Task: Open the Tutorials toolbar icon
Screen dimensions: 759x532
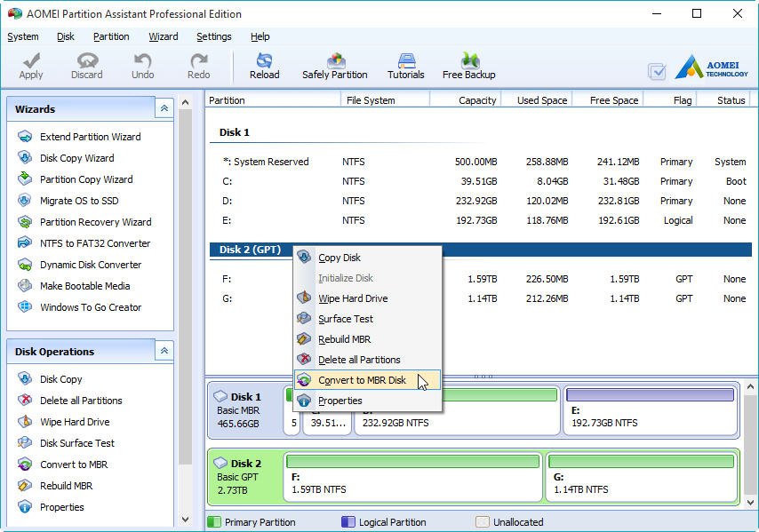Action: [x=405, y=67]
